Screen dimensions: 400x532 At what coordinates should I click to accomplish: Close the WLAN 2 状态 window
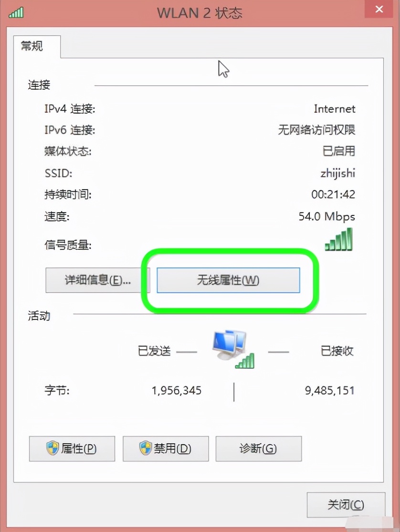pyautogui.click(x=379, y=9)
